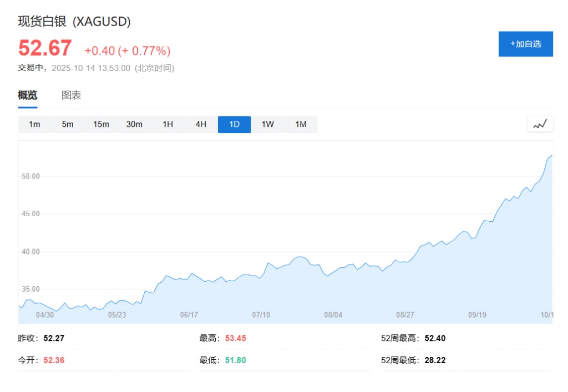Select the 1m timeframe
This screenshot has height=392, width=568.
click(x=34, y=124)
